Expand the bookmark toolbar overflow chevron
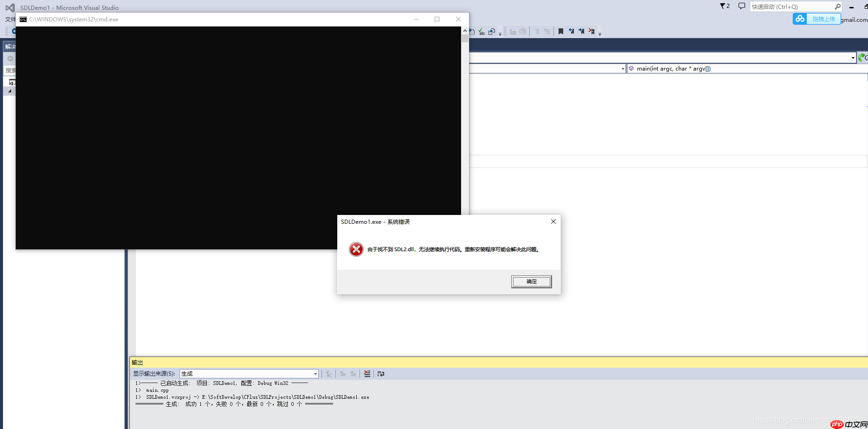Image resolution: width=868 pixels, height=429 pixels. click(x=599, y=33)
